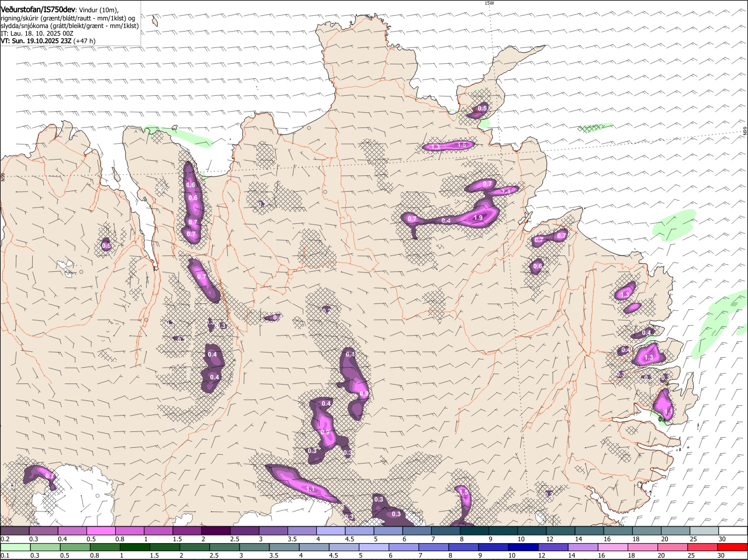Click the Veðurstofan/IS750dev title text

coord(39,9)
